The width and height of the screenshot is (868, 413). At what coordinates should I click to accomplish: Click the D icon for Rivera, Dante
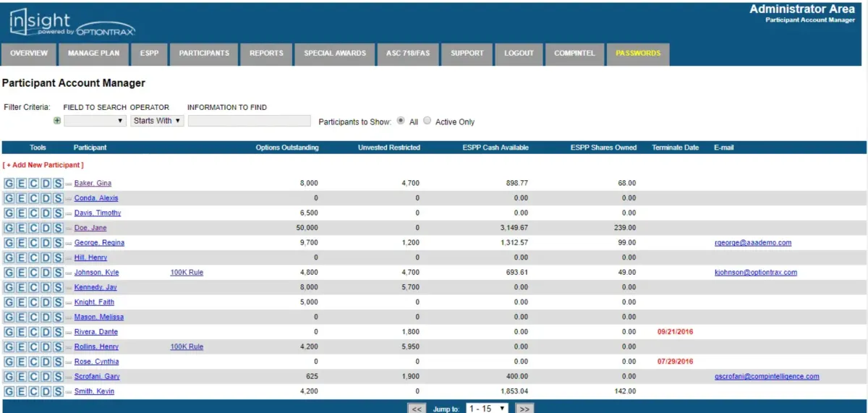click(x=46, y=332)
